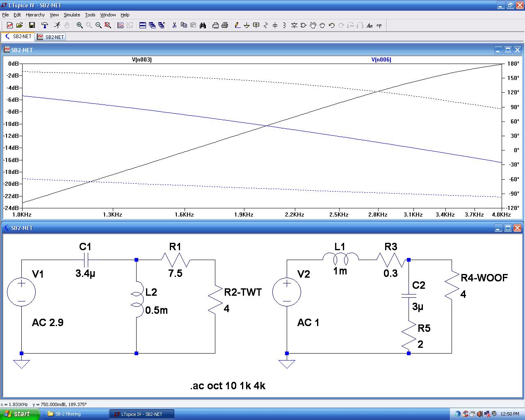Image resolution: width=525 pixels, height=420 pixels.
Task: Open a file with the folder icon
Action: 19,25
